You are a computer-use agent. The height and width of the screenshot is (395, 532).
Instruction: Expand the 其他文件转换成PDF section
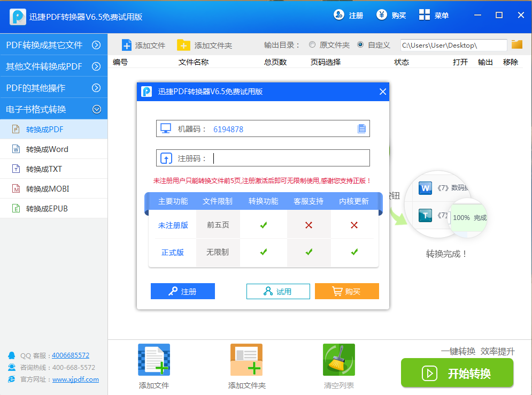[53, 66]
